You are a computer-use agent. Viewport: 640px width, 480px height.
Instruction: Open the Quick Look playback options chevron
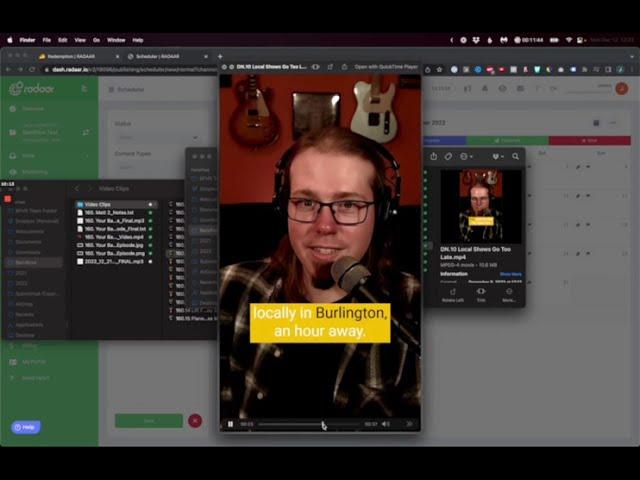pyautogui.click(x=409, y=424)
